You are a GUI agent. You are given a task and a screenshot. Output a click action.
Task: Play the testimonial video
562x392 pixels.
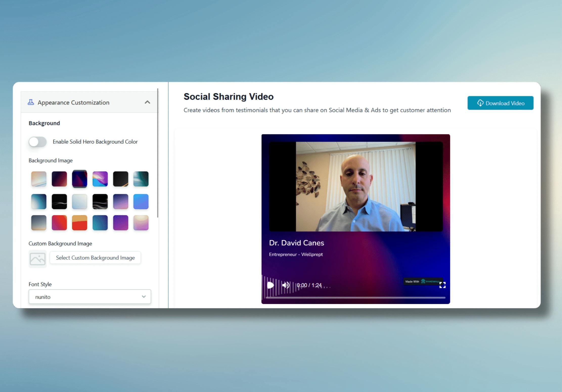pyautogui.click(x=270, y=285)
